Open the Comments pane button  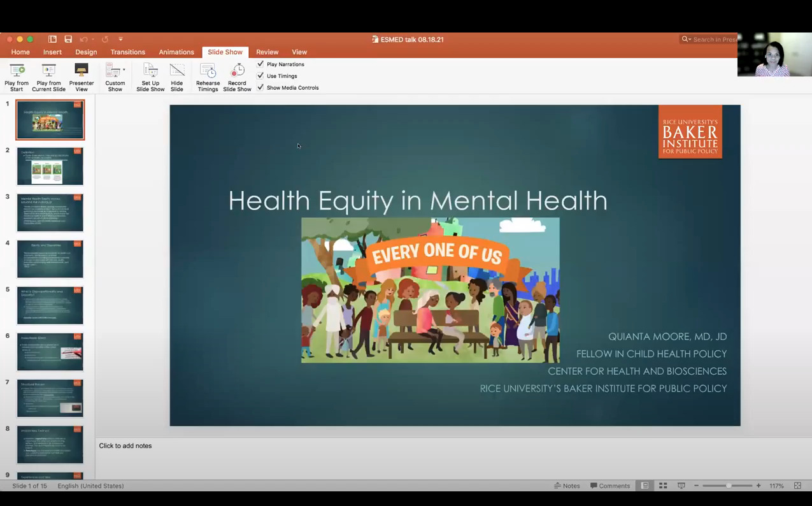(x=610, y=486)
